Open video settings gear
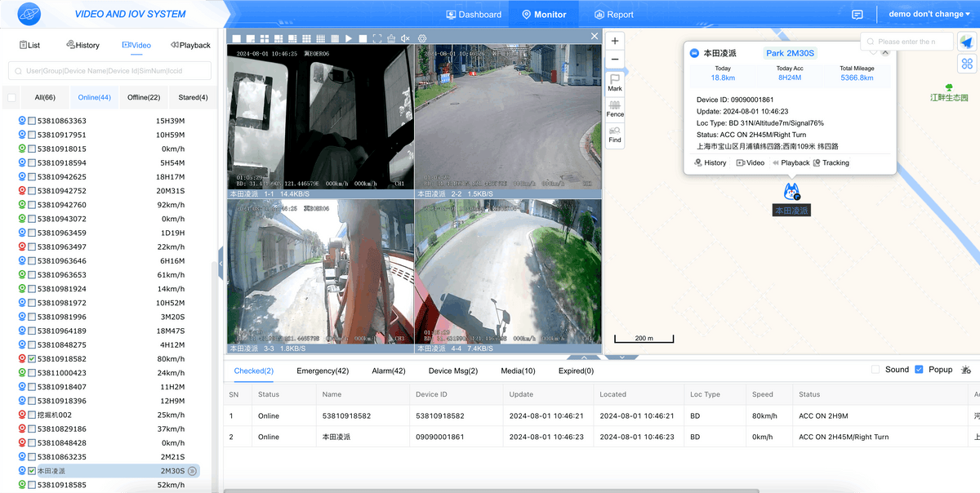This screenshot has height=493, width=980. coord(422,38)
